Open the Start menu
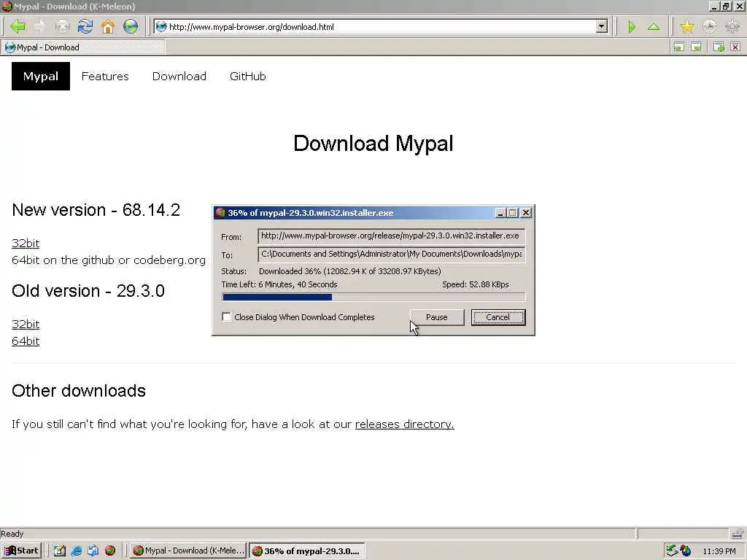Screen dimensions: 747x560 tap(21, 551)
